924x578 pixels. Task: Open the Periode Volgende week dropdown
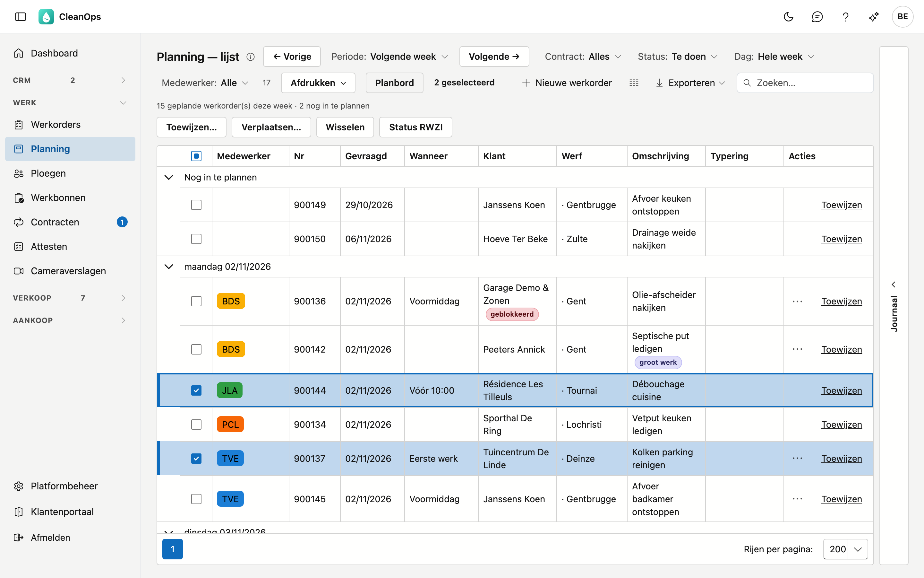(x=389, y=57)
